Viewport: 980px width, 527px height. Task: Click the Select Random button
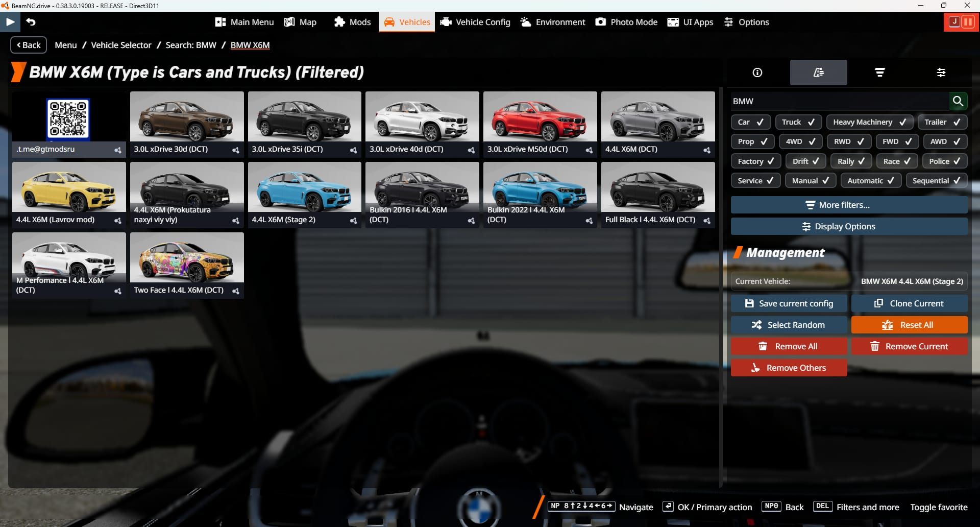coord(789,324)
